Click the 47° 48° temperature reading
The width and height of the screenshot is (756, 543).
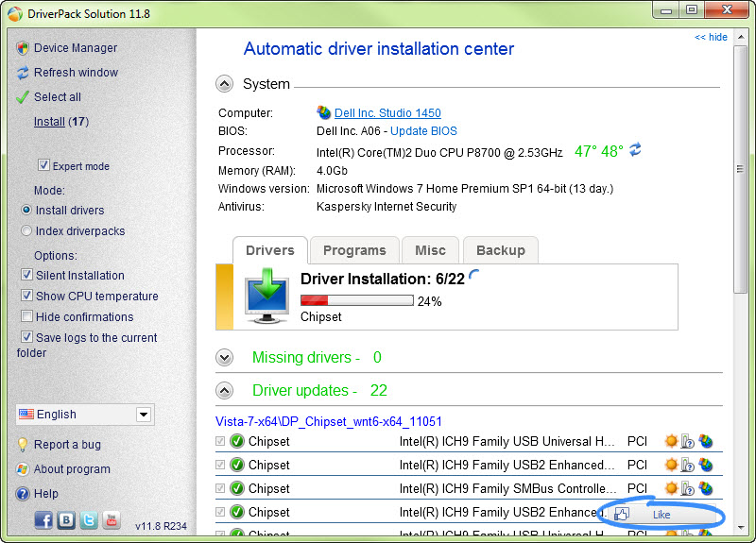[599, 151]
